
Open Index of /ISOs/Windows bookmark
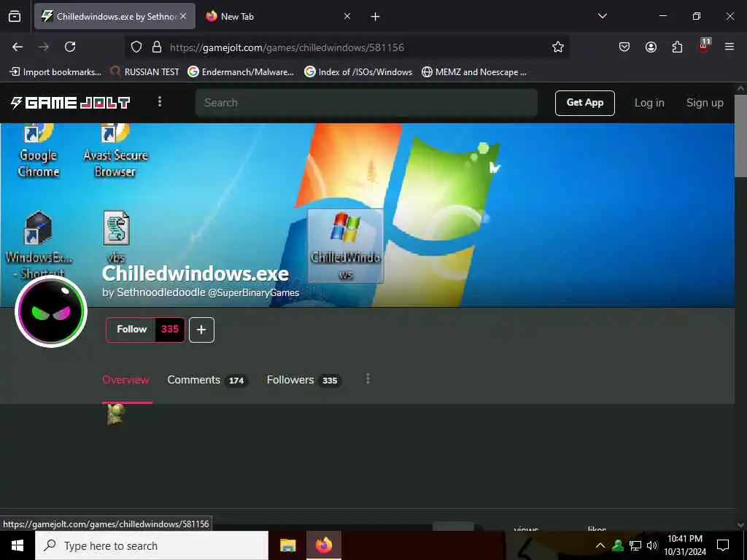pyautogui.click(x=358, y=72)
